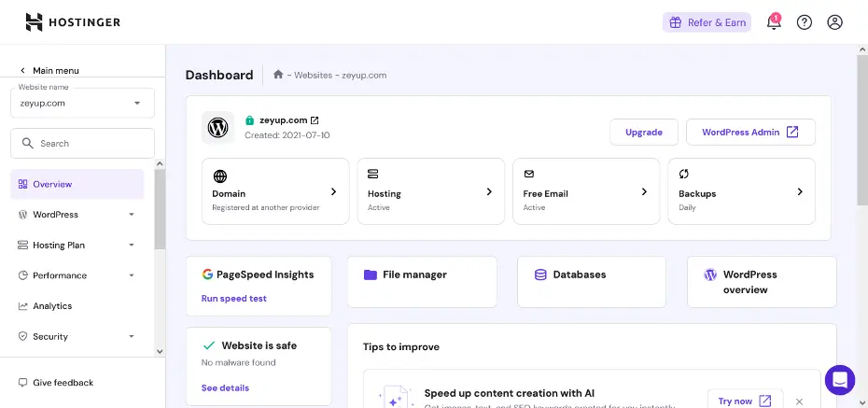The image size is (868, 408).
Task: Open the live chat bubble icon
Action: tap(839, 380)
